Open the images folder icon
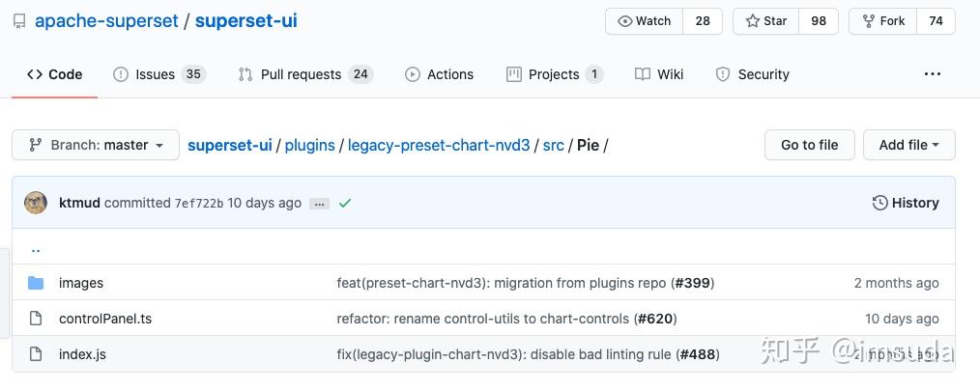The image size is (980, 391). click(36, 283)
